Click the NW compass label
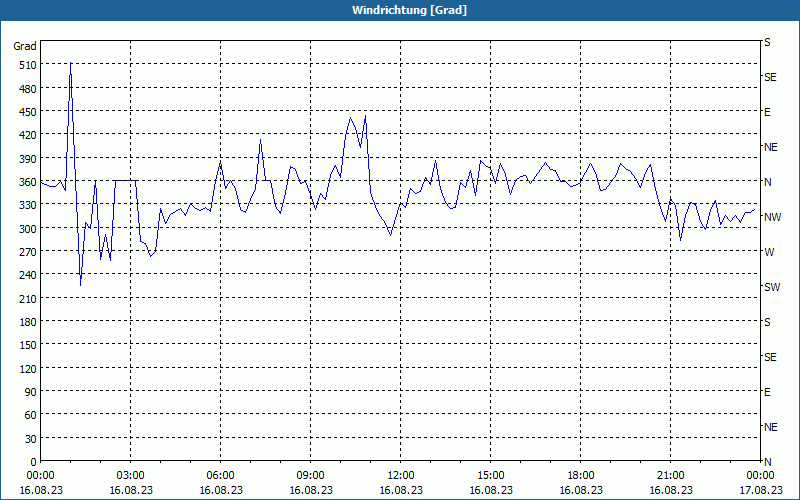 pos(772,217)
